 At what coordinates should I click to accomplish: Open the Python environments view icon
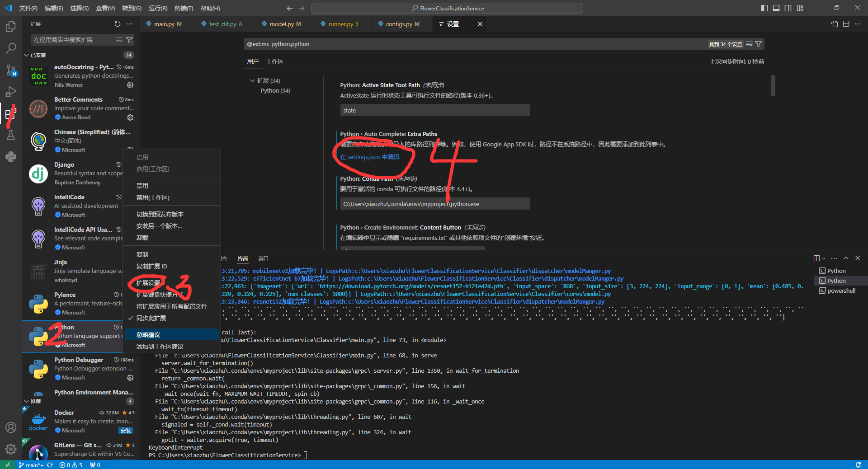pos(11,157)
